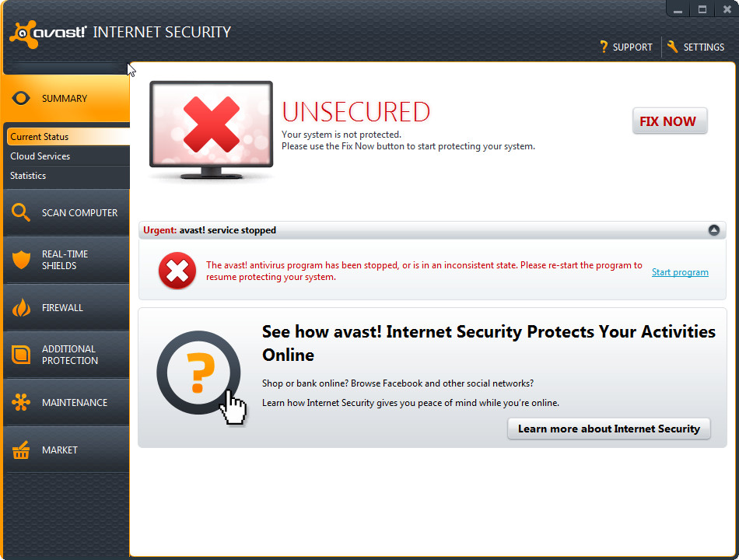Image resolution: width=739 pixels, height=560 pixels.
Task: Click the Scan Computer magnifier icon
Action: click(x=22, y=212)
